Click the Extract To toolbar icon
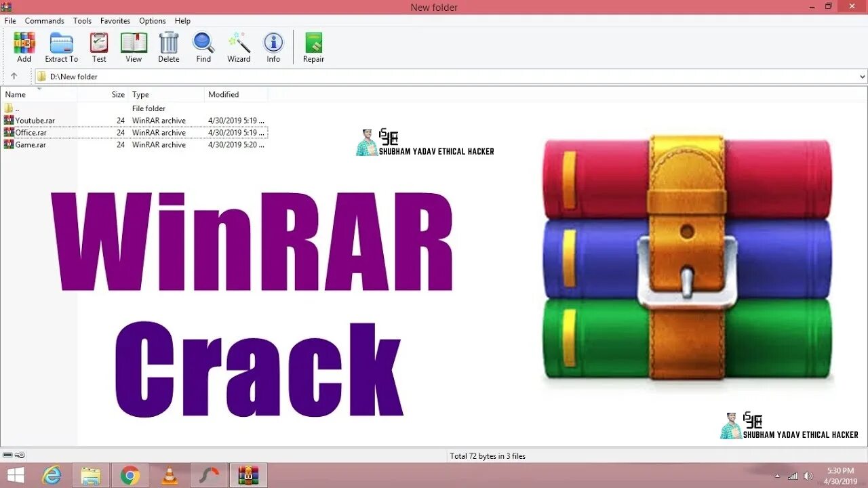Screen dimensions: 868x488 click(x=62, y=43)
